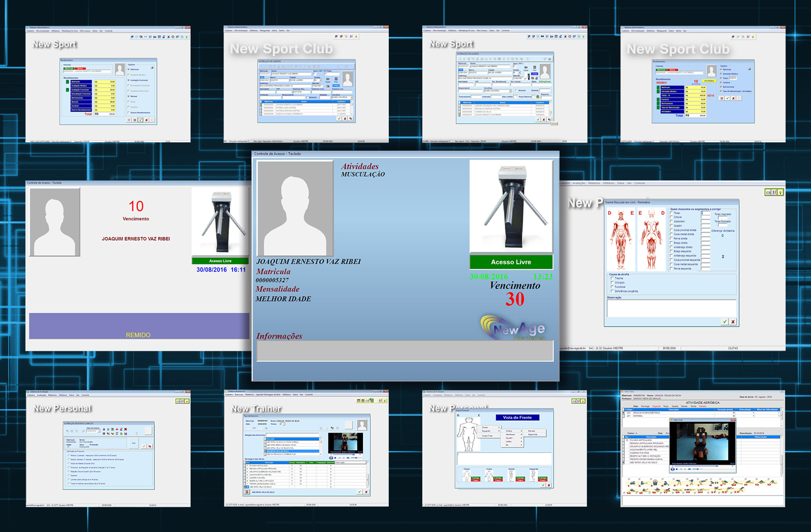The width and height of the screenshot is (811, 532).
Task: Expand the Quadril submenu in Exame Postural
Action: 512,438
